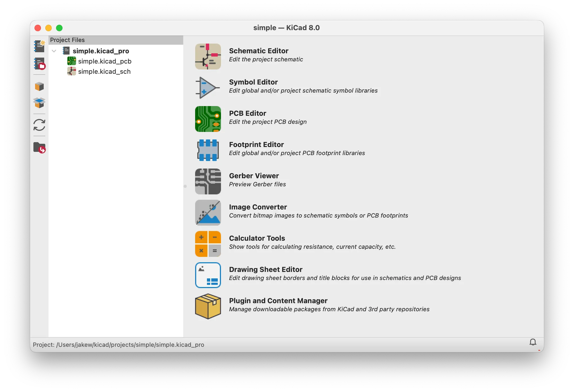
Task: Open Gerber Viewer via gray traces icon
Action: (x=208, y=182)
